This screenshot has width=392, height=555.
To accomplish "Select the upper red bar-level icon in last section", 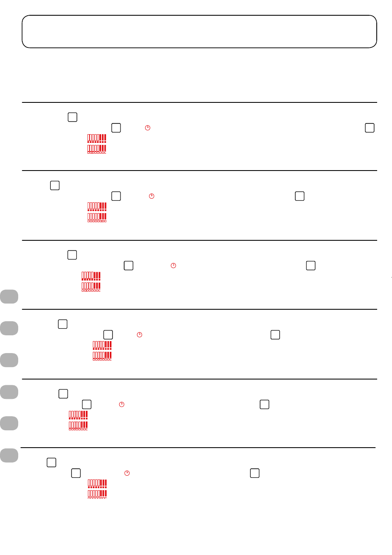I will [x=97, y=484].
